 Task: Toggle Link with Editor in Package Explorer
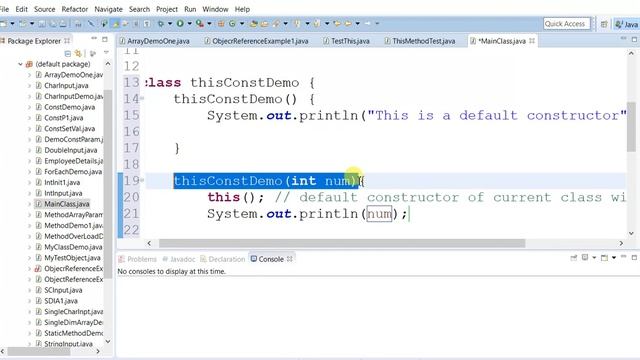[78, 53]
